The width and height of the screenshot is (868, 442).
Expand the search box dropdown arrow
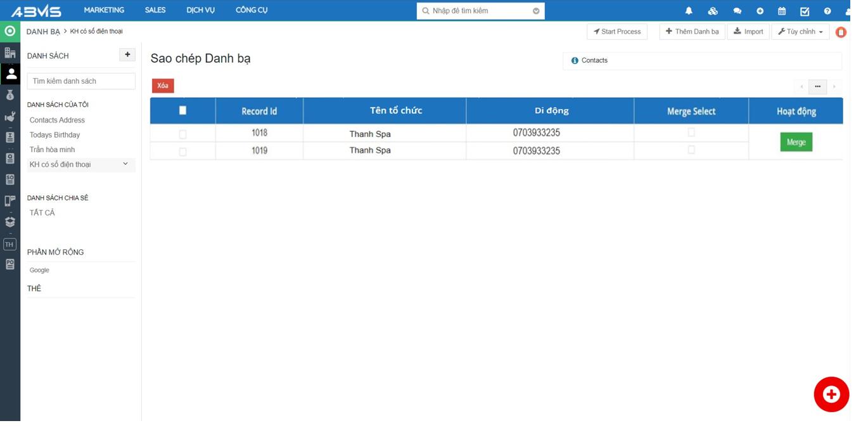coord(536,11)
